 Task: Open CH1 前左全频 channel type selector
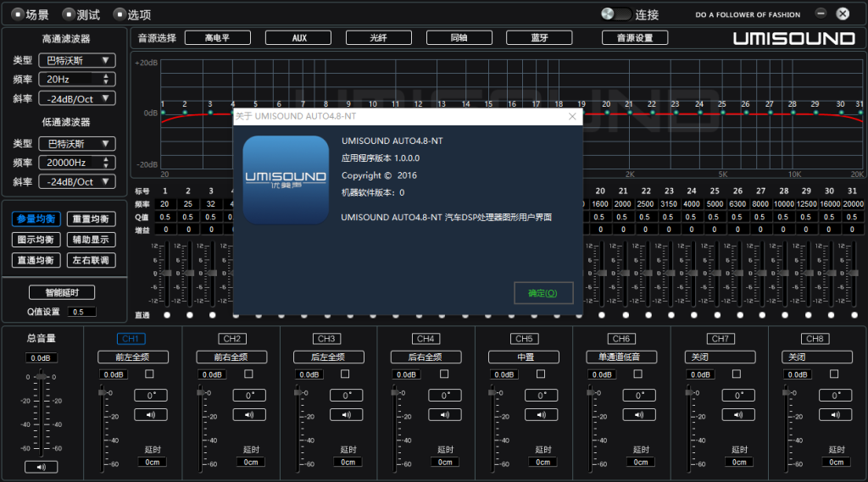tap(133, 357)
